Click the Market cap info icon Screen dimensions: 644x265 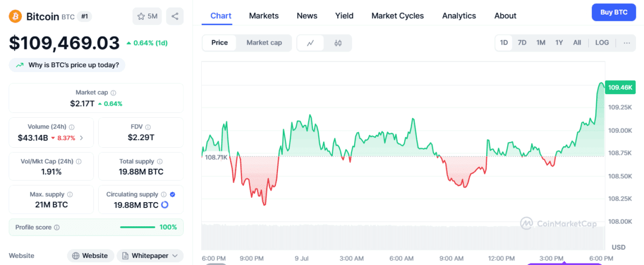113,93
